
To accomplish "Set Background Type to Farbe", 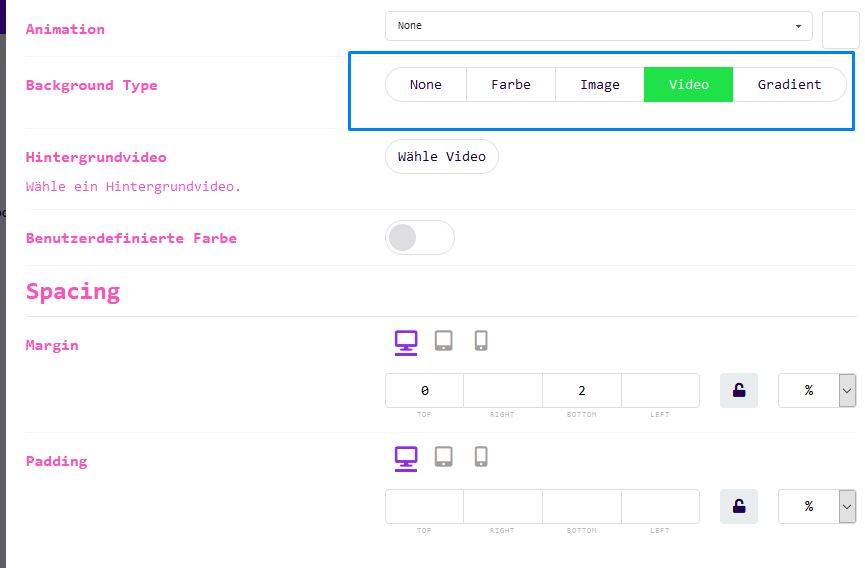I will tap(510, 85).
